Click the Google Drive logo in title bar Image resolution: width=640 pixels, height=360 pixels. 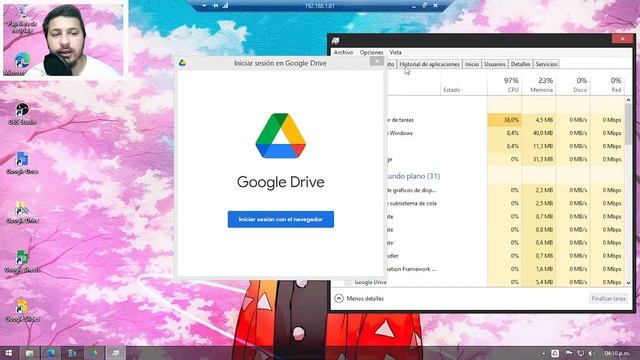pyautogui.click(x=182, y=63)
